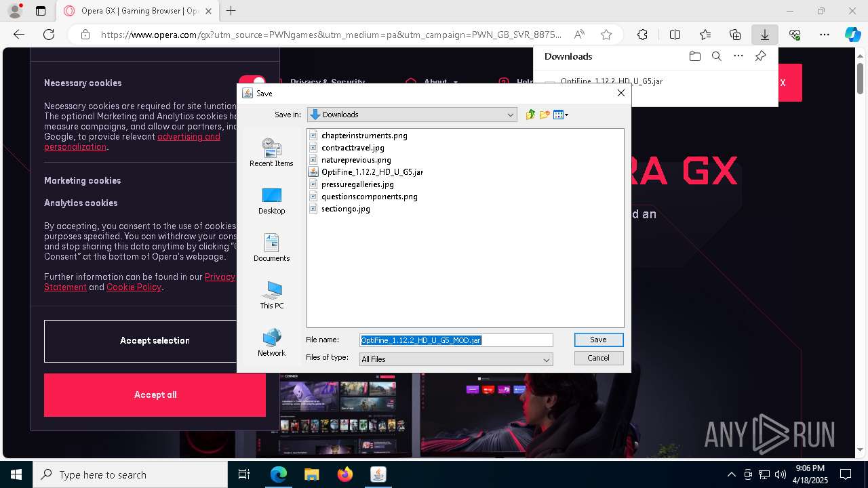
Task: Open browser Extensions puzzle icon
Action: coord(642,35)
